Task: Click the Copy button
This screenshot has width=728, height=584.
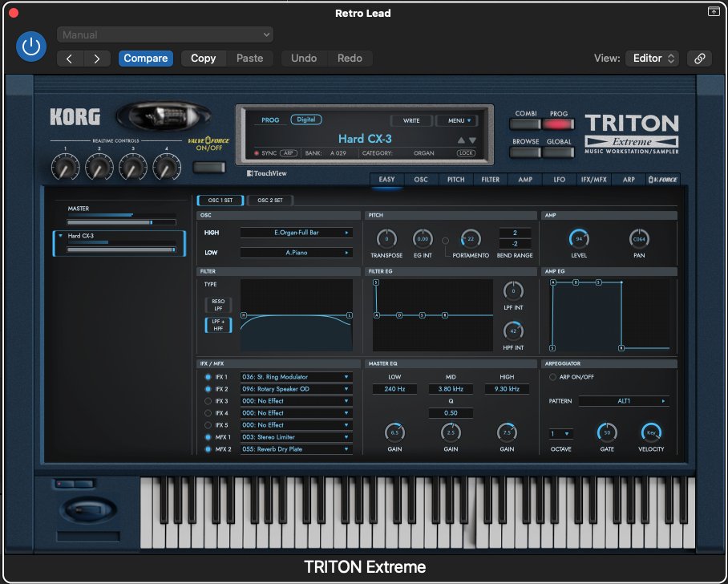Action: (204, 59)
